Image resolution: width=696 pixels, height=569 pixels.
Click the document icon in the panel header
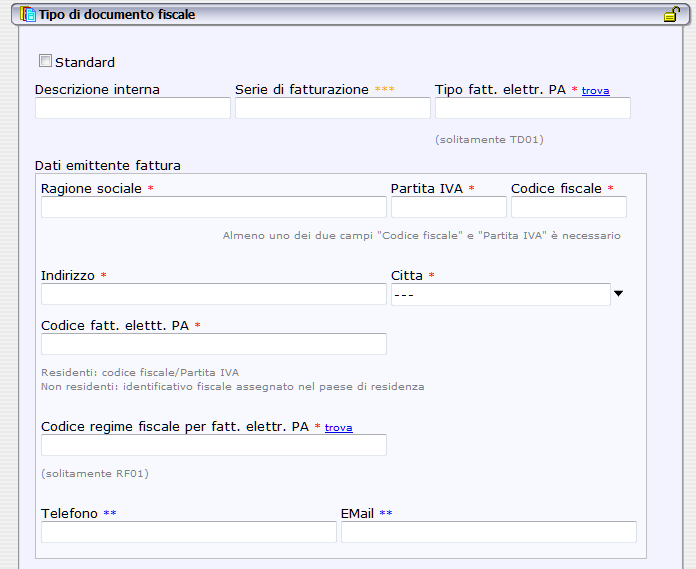29,15
